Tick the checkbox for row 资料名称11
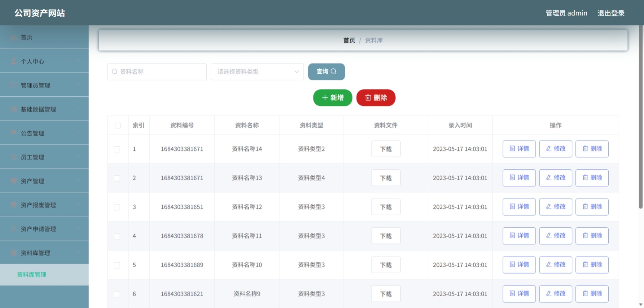The height and width of the screenshot is (308, 644). (117, 236)
